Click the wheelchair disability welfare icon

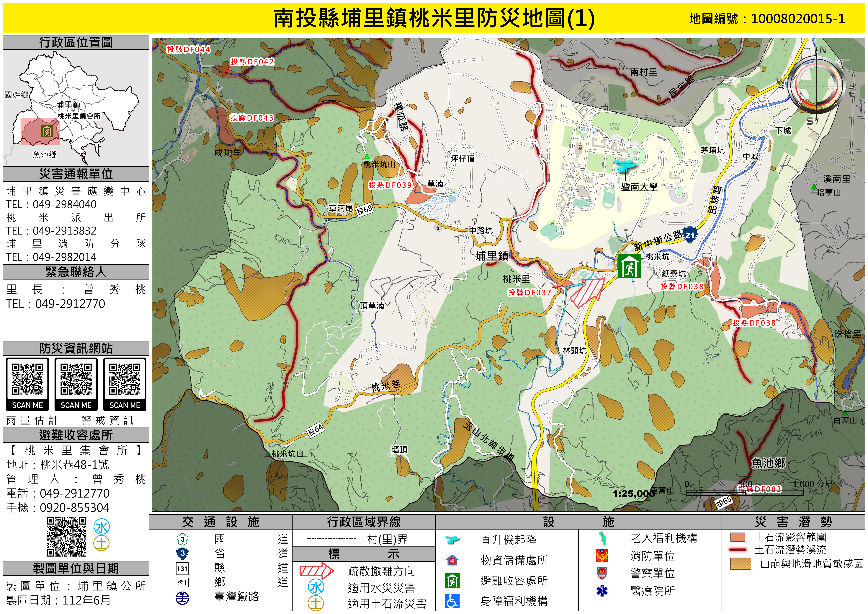tap(452, 601)
